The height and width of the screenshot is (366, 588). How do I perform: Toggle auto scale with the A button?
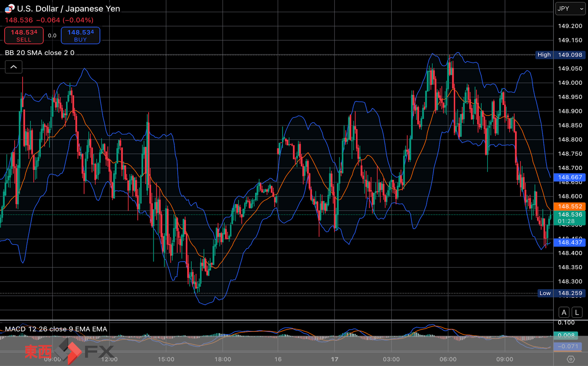[564, 312]
